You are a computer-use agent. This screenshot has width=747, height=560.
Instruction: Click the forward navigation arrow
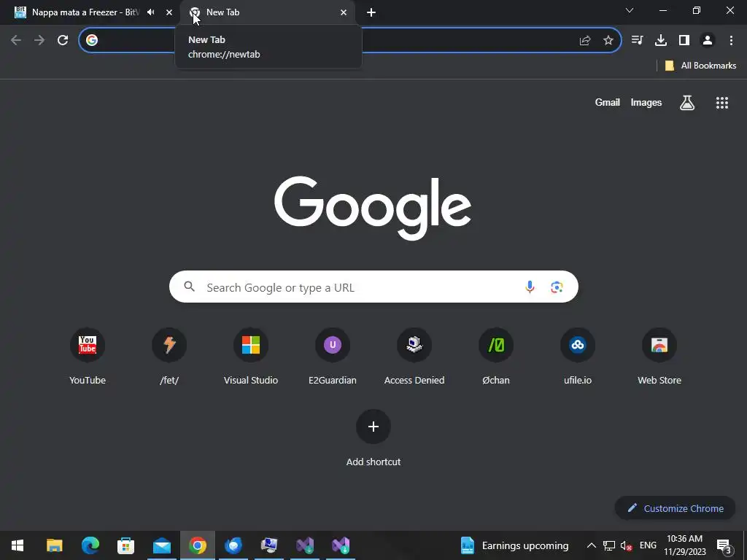coord(39,40)
